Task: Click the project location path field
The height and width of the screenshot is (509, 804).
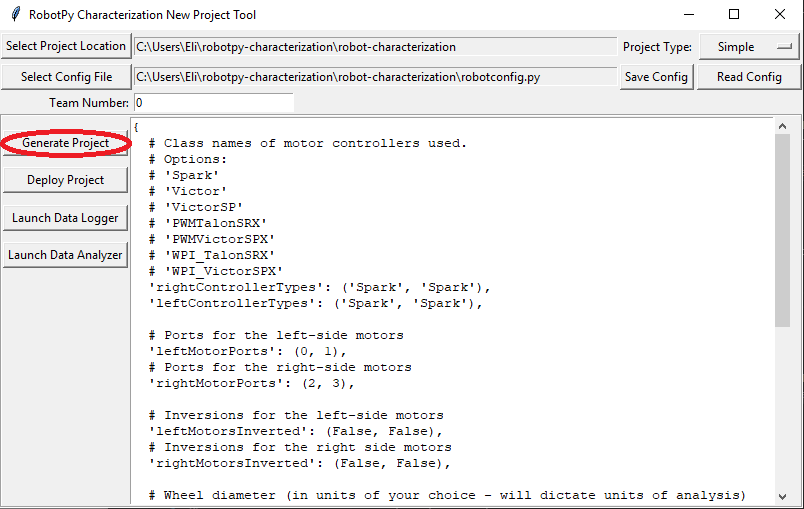Action: [x=375, y=47]
